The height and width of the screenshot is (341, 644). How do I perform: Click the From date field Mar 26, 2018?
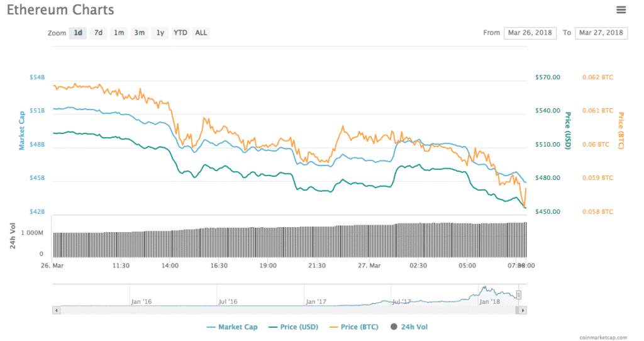[530, 33]
